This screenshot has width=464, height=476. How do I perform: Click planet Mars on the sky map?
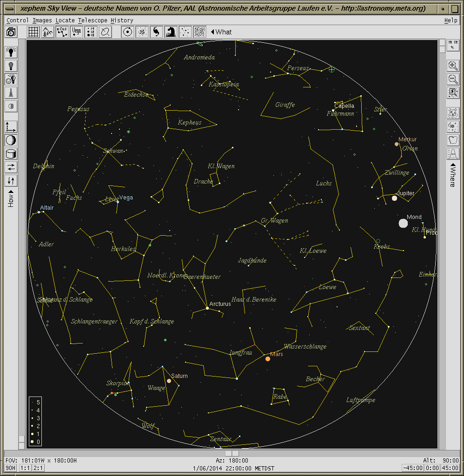[x=267, y=359]
